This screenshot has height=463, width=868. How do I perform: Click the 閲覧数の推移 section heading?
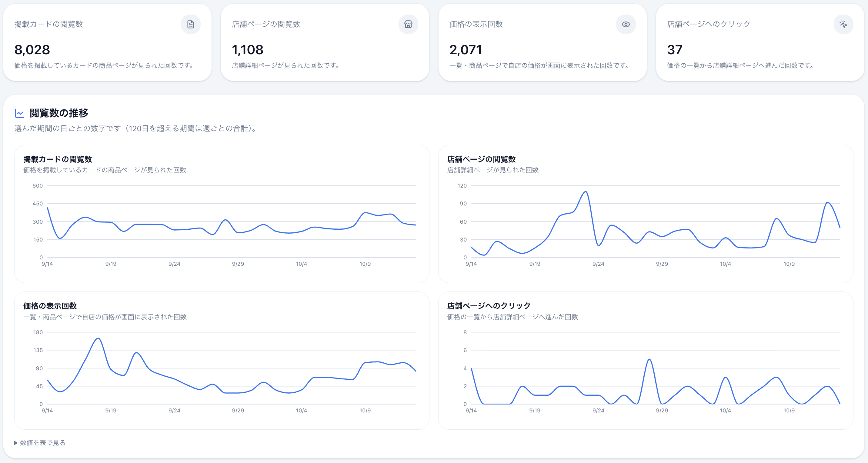tap(59, 113)
